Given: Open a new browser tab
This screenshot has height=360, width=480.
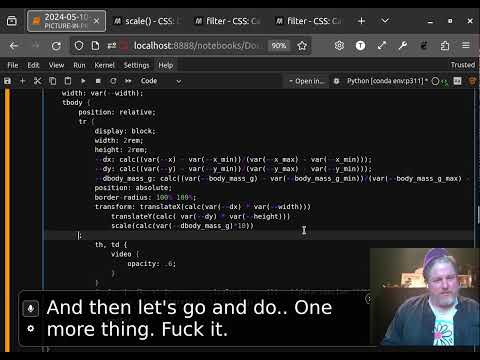Looking at the screenshot, I should click(x=361, y=21).
